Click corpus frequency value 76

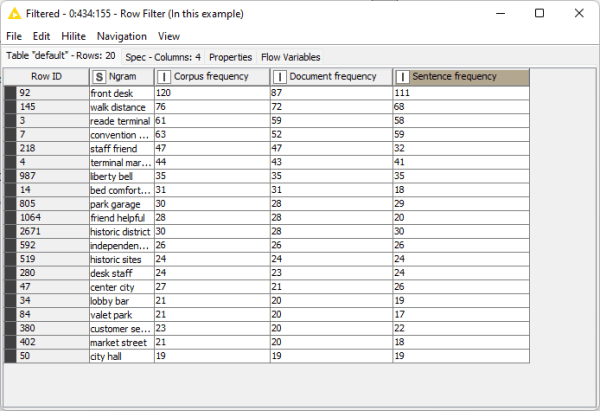212,107
